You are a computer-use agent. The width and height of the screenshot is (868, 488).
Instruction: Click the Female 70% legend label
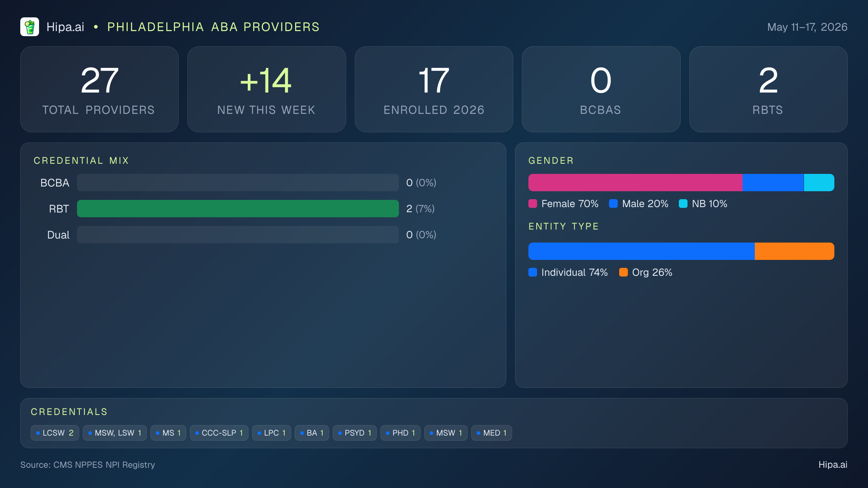click(x=570, y=204)
